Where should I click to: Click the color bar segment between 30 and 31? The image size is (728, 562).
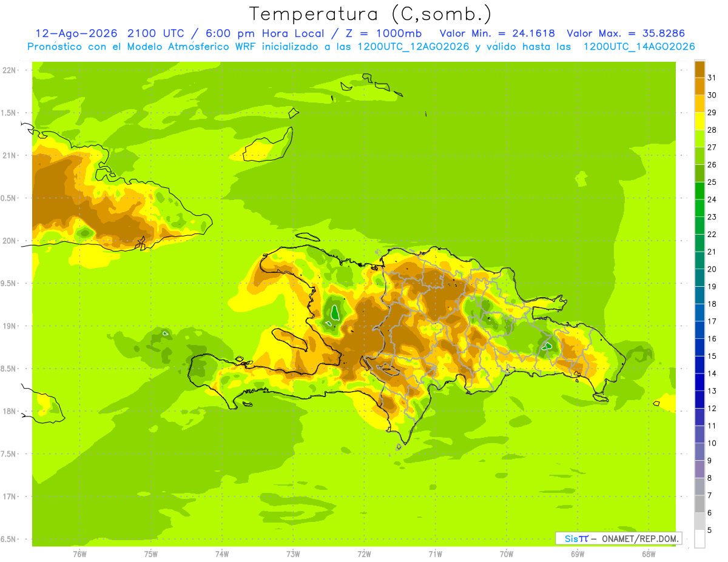pos(699,86)
